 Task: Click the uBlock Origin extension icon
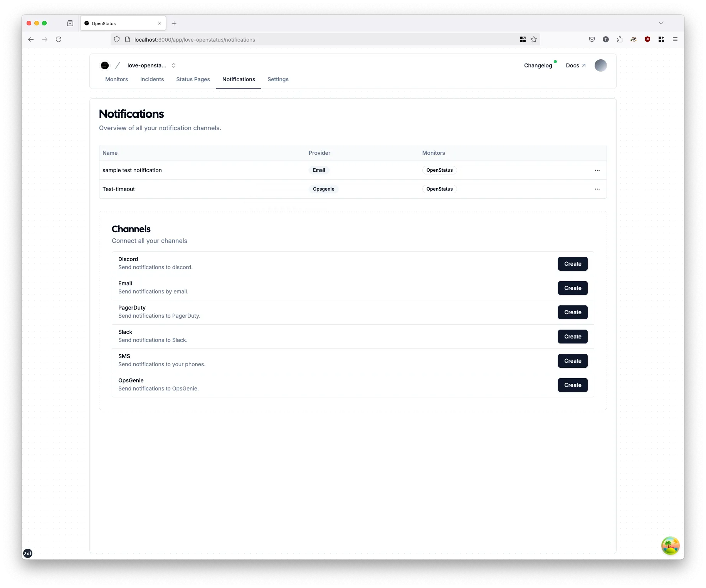click(647, 39)
